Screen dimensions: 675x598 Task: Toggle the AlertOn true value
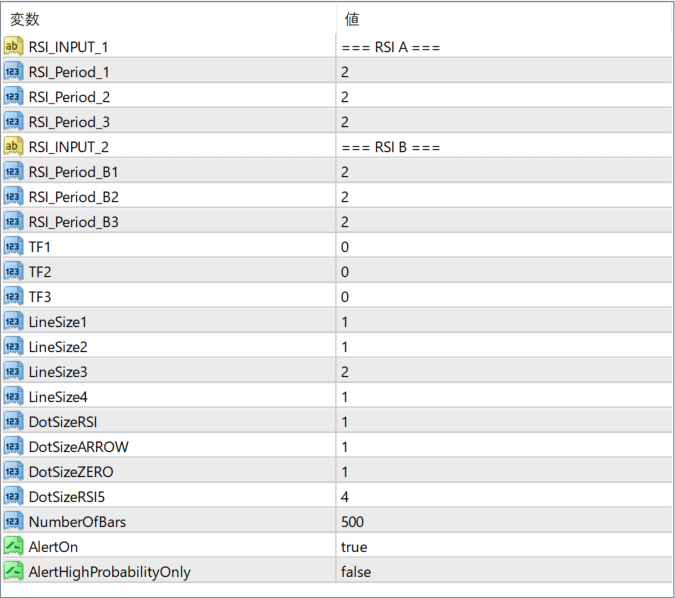354,547
